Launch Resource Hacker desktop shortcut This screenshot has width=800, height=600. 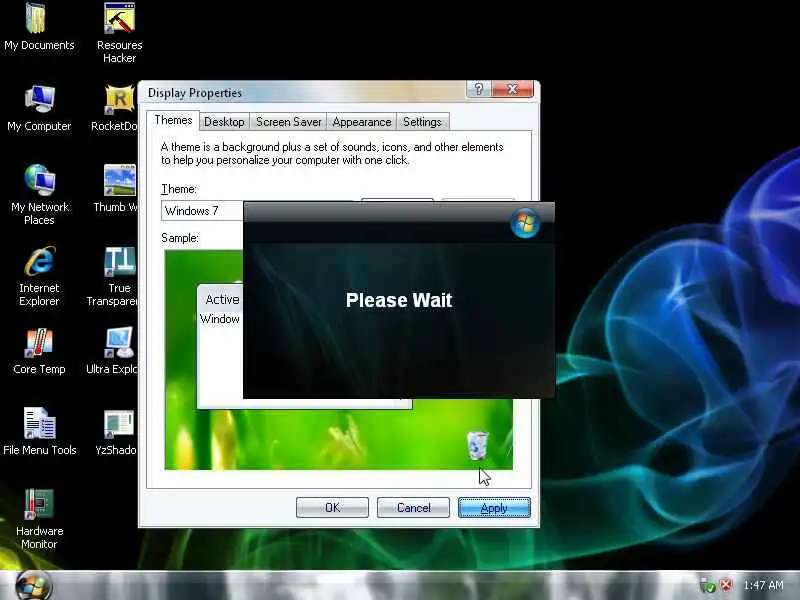point(119,33)
